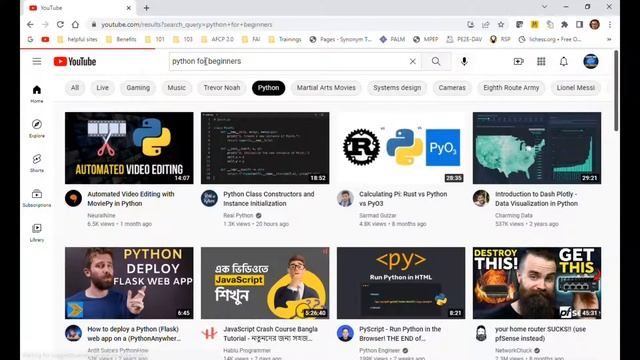Open the YouTube apps grid icon
This screenshot has width=640, height=360.
(541, 61)
